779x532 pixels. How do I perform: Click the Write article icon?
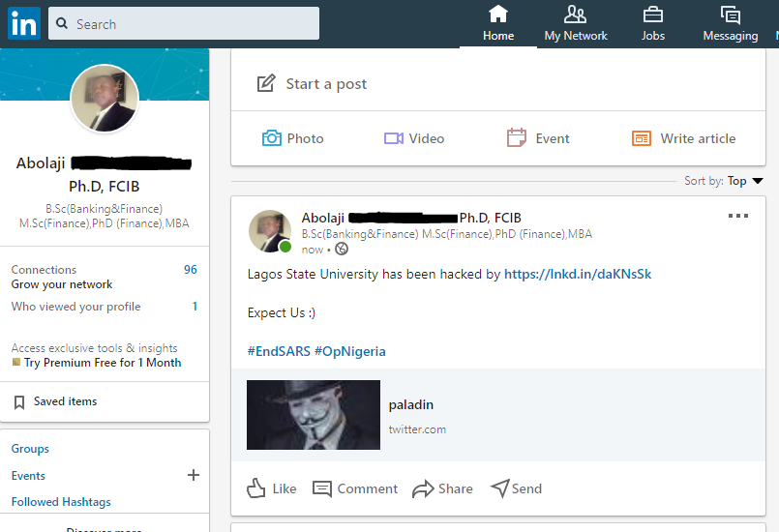642,138
